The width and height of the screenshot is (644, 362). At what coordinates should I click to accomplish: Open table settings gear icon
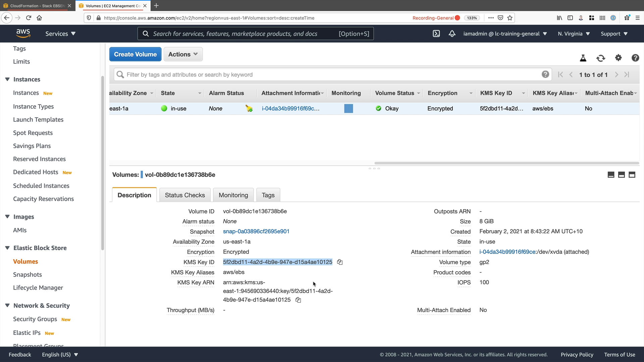pyautogui.click(x=618, y=58)
